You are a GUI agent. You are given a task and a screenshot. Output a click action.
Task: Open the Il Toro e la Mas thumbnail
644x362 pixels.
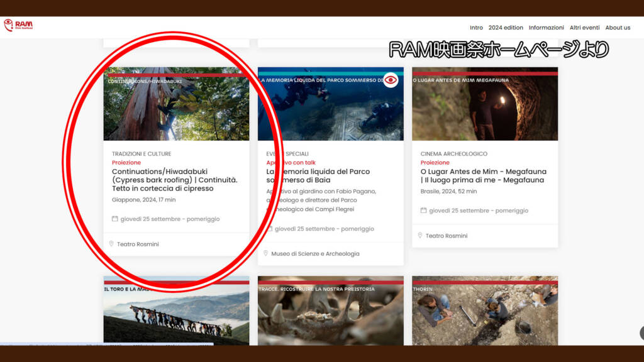(176, 311)
